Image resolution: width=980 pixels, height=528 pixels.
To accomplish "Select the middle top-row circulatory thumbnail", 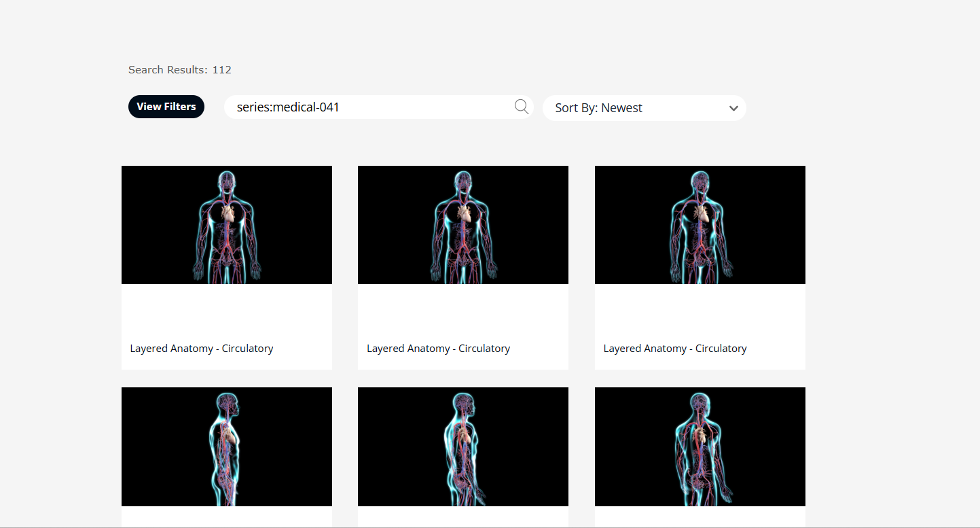I will point(462,225).
